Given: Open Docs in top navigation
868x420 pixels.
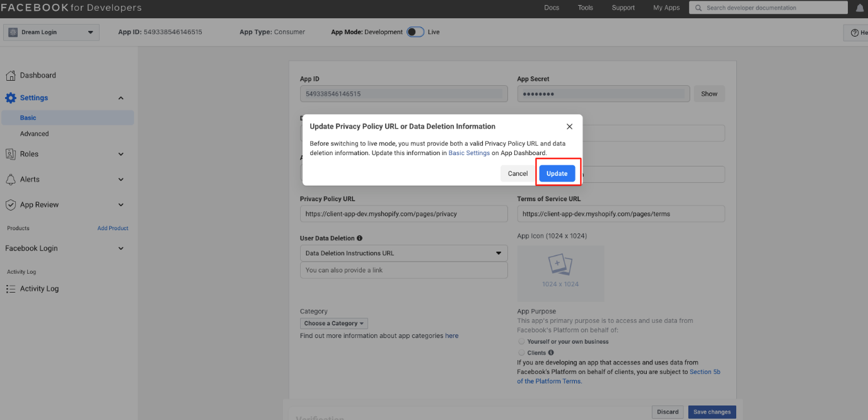Looking at the screenshot, I should tap(552, 8).
